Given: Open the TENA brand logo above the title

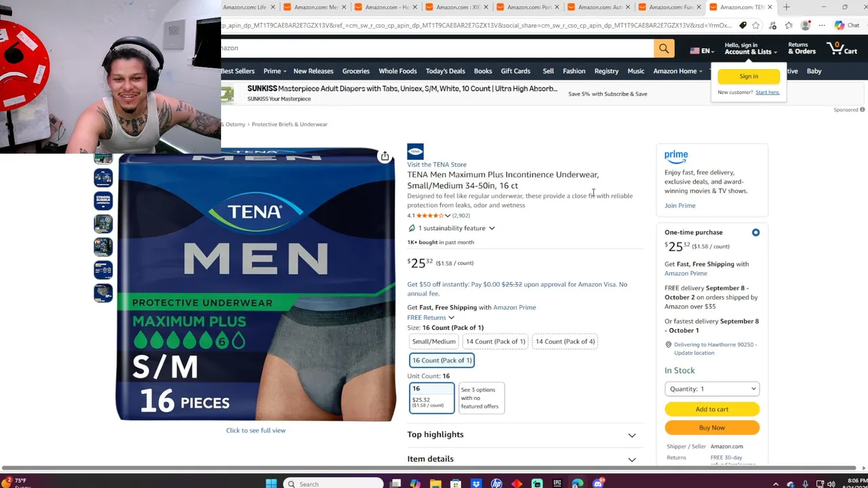Looking at the screenshot, I should [415, 151].
